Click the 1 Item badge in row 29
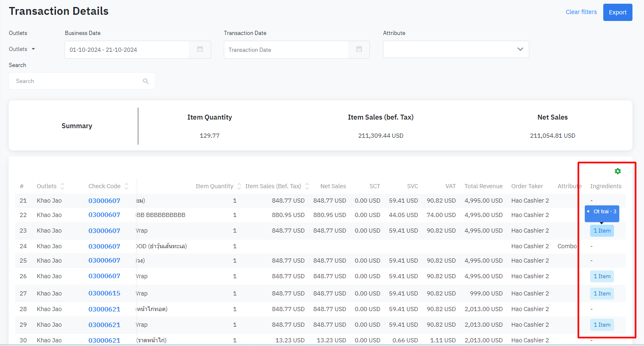Screen dimensions: 644x346 [602, 325]
